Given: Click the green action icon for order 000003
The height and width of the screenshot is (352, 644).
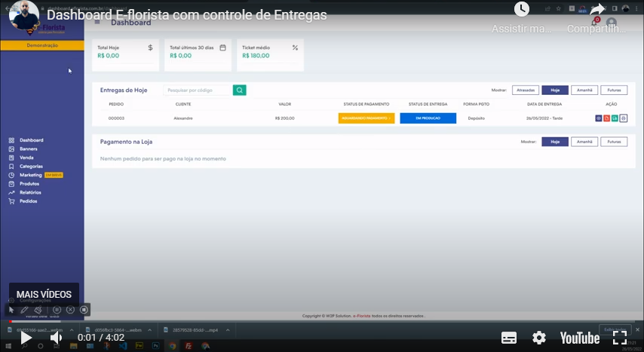Looking at the screenshot, I should click(x=615, y=118).
